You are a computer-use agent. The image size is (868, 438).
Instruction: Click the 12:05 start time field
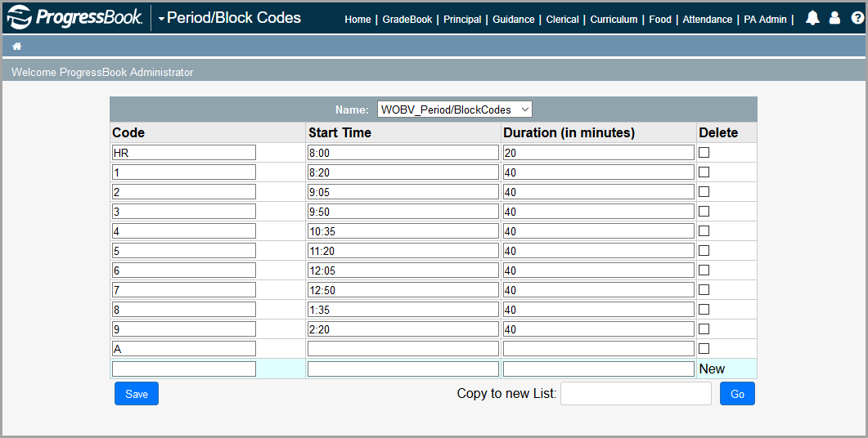[403, 270]
